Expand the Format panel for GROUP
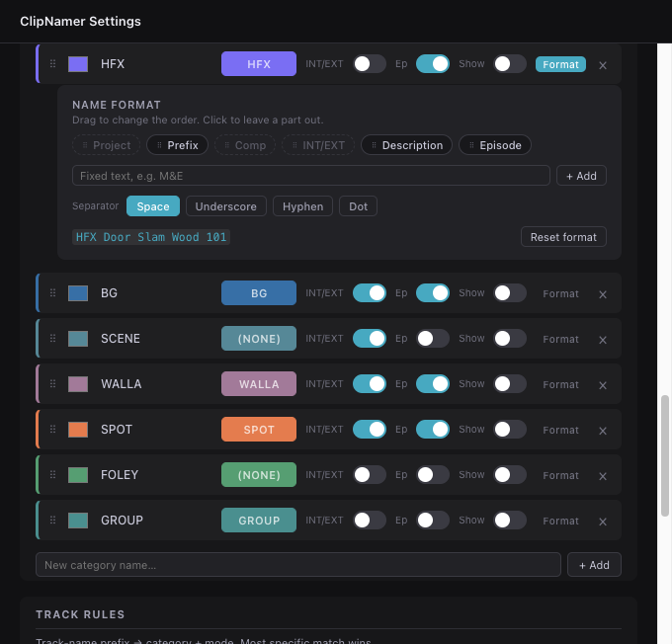 pyautogui.click(x=560, y=521)
